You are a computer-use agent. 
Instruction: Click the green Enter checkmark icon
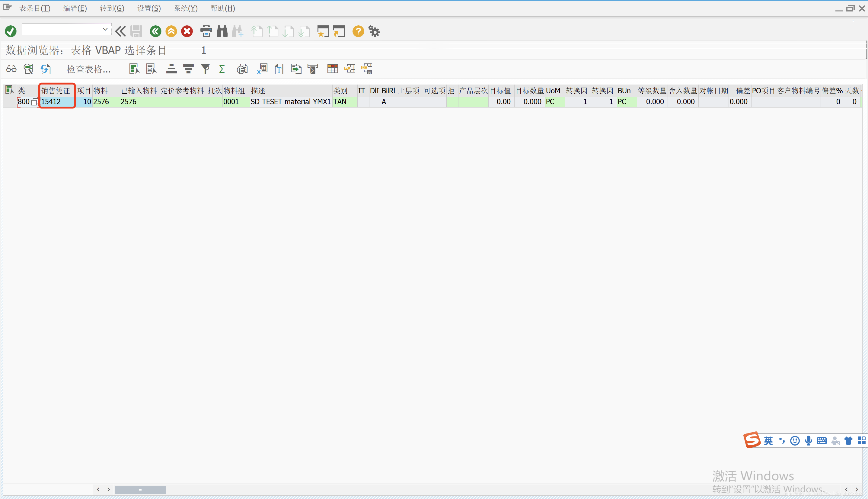[11, 31]
